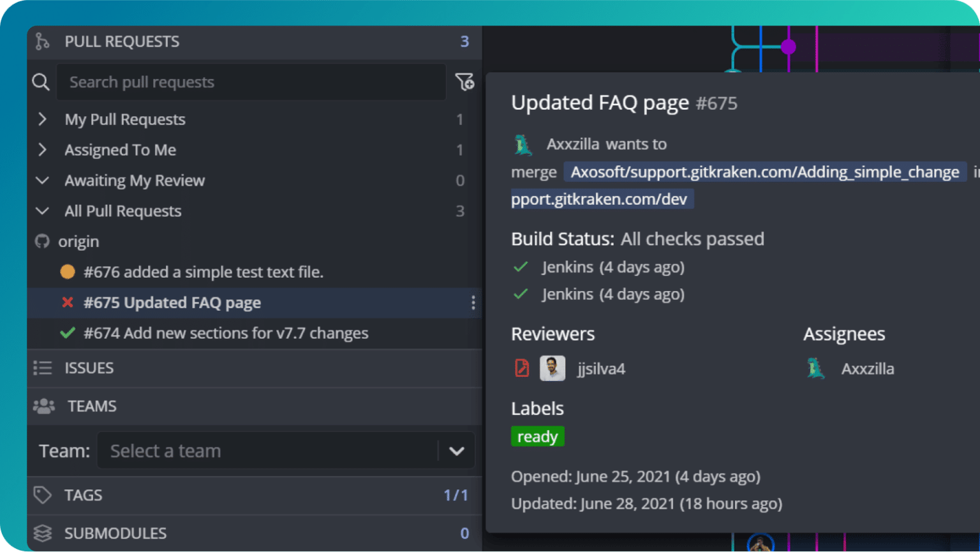The height and width of the screenshot is (552, 980).
Task: Open the SUBMODULES panel
Action: (x=254, y=533)
